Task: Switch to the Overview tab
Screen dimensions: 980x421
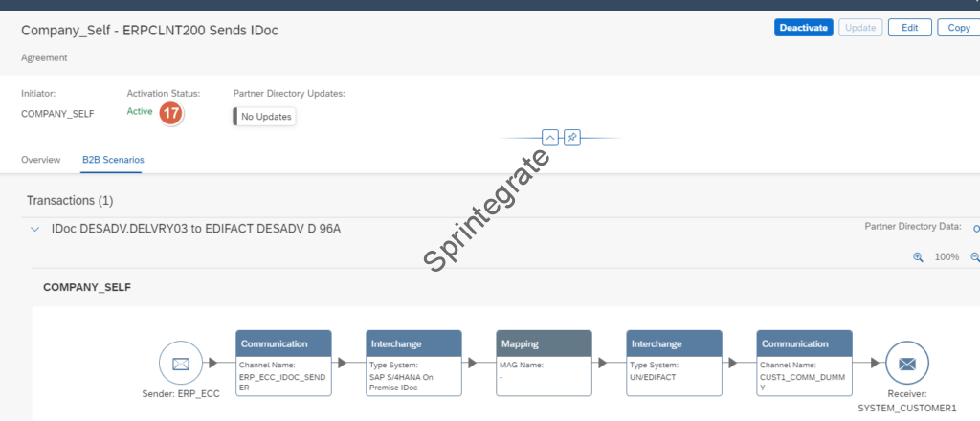Action: [41, 160]
